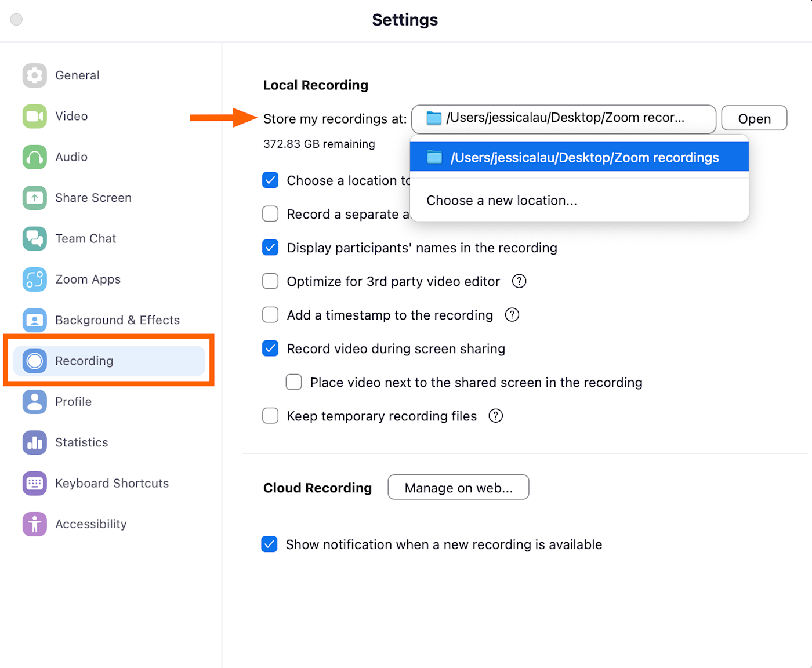Click the Statistics bar chart icon
Image resolution: width=812 pixels, height=668 pixels.
coord(35,442)
